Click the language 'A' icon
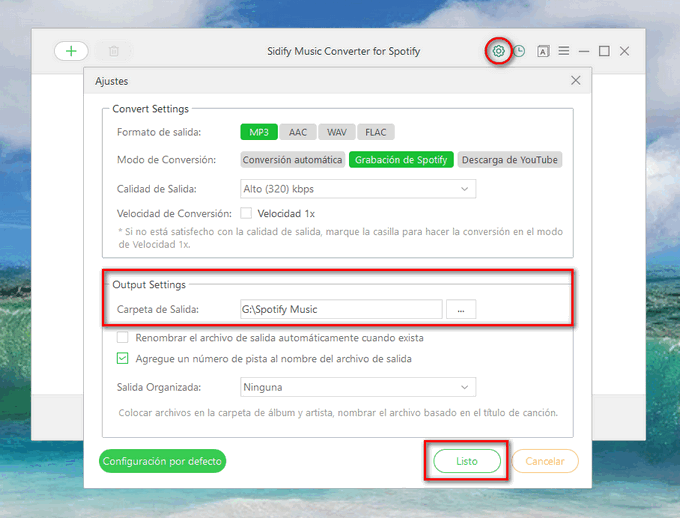Image resolution: width=680 pixels, height=518 pixels. 543,51
